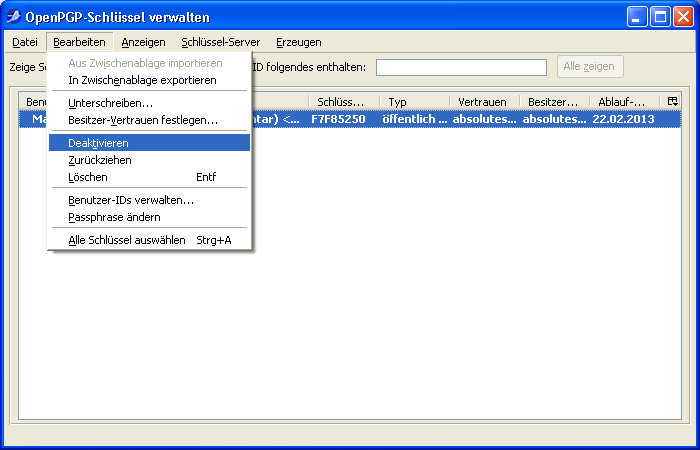This screenshot has height=450, width=700.
Task: Click Deaktivieren in the menu
Action: [x=149, y=143]
